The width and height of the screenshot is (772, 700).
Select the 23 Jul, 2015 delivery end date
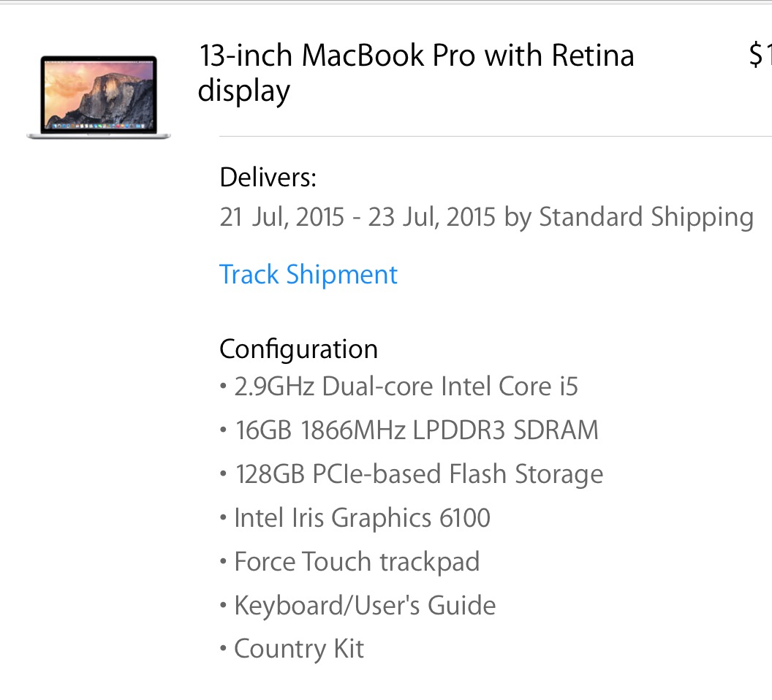pyautogui.click(x=432, y=217)
